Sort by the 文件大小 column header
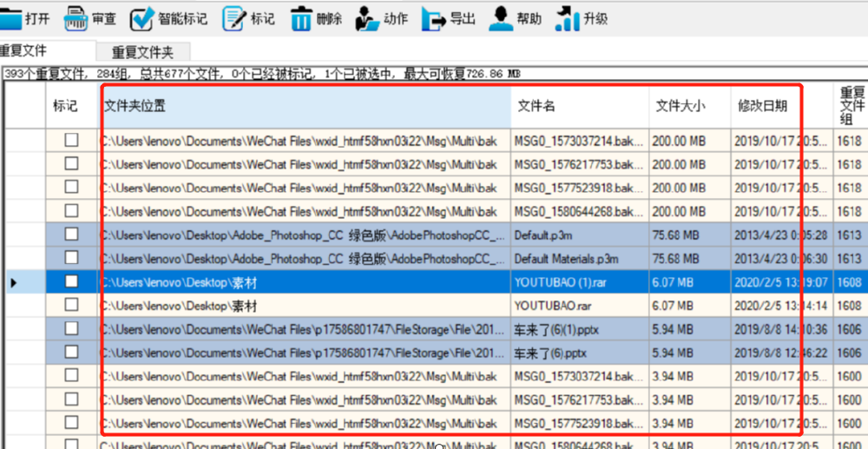 point(690,105)
